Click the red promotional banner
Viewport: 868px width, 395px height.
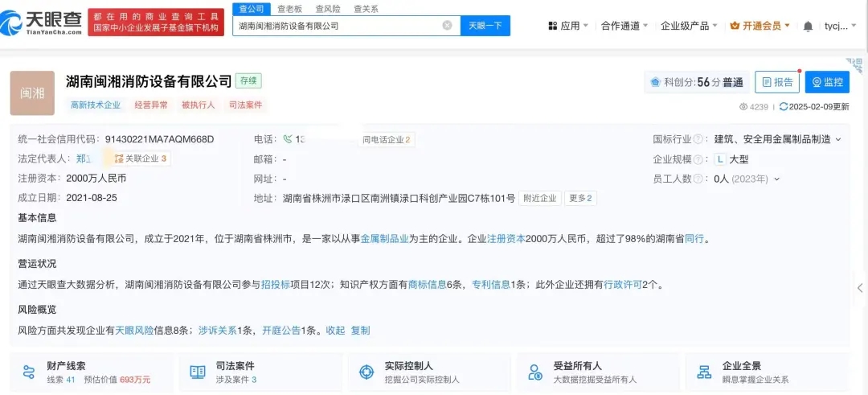(x=156, y=23)
